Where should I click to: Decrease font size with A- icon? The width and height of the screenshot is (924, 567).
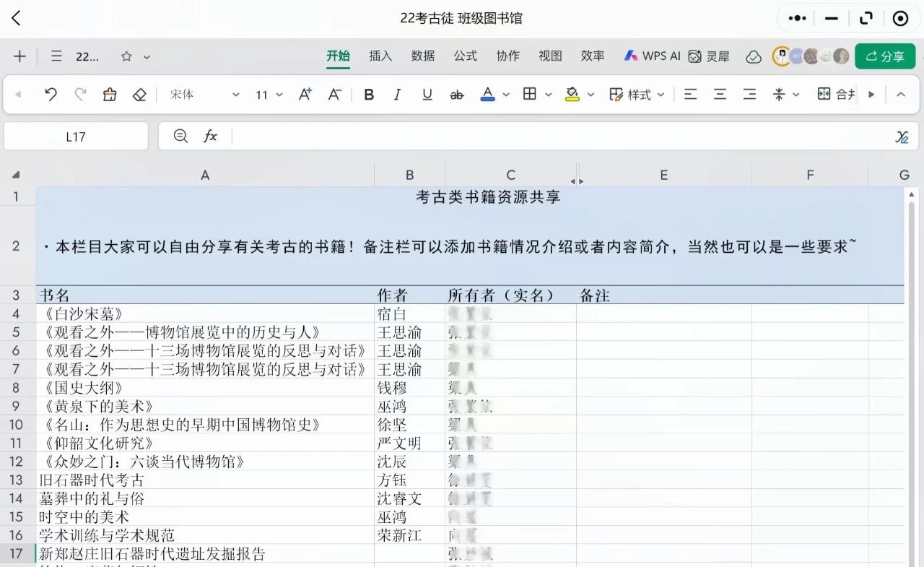tap(334, 95)
